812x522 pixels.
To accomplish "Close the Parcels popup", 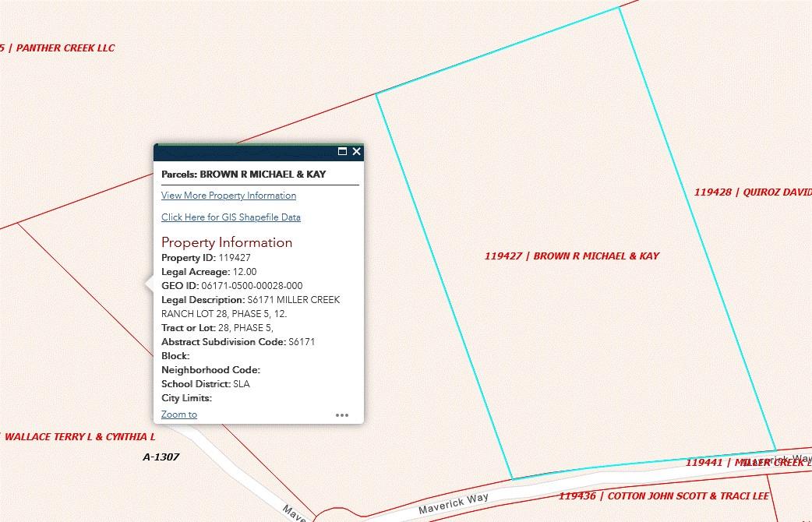I will pos(356,151).
